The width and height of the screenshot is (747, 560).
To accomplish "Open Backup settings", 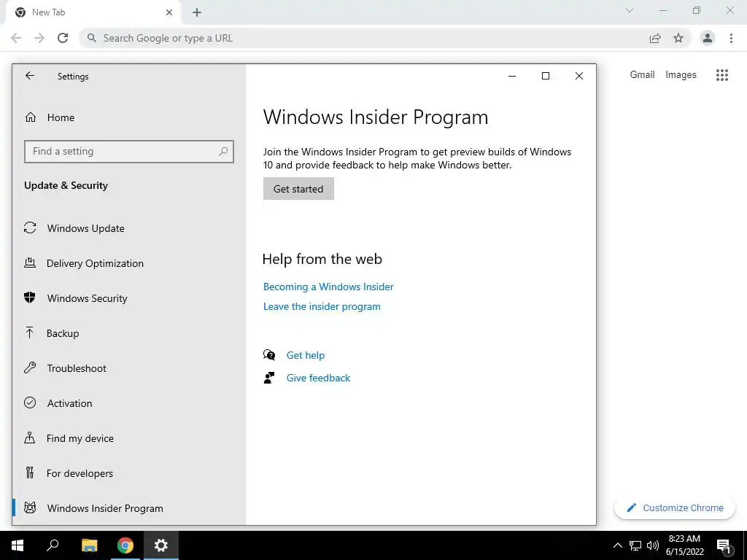I will click(x=63, y=333).
